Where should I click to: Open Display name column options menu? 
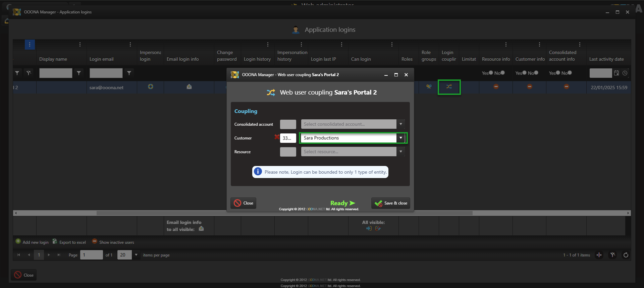pyautogui.click(x=80, y=45)
